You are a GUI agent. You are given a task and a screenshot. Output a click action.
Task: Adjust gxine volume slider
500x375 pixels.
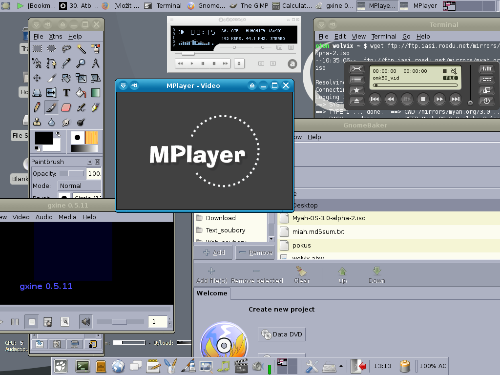120,322
